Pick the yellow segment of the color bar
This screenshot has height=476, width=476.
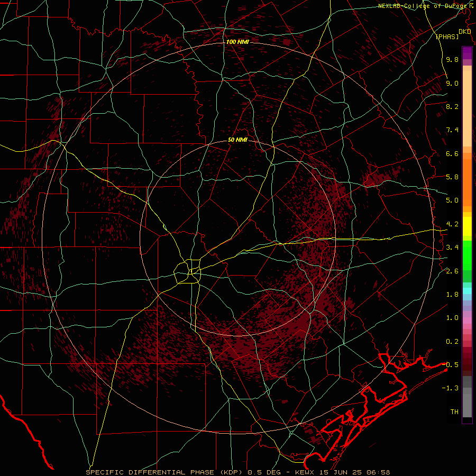tap(467, 226)
